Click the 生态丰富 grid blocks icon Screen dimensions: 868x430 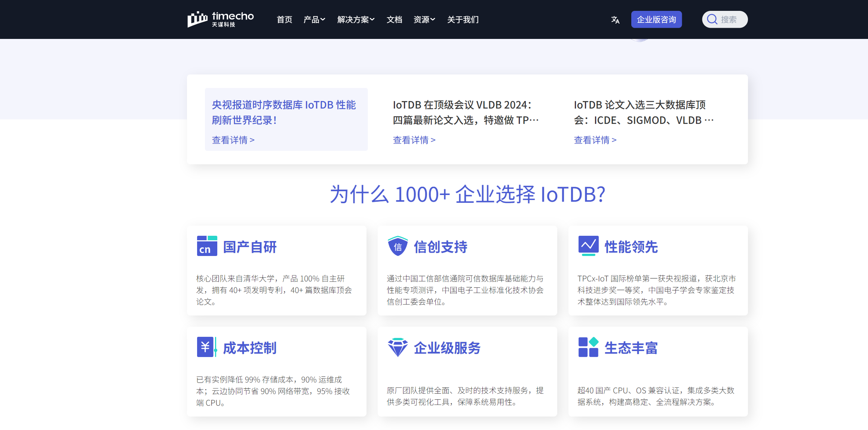(x=588, y=347)
